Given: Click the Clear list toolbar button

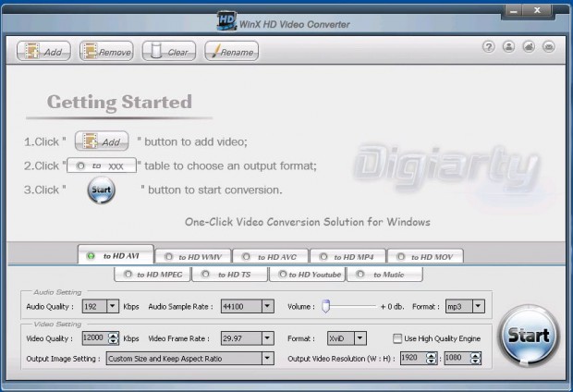Looking at the screenshot, I should coord(169,51).
